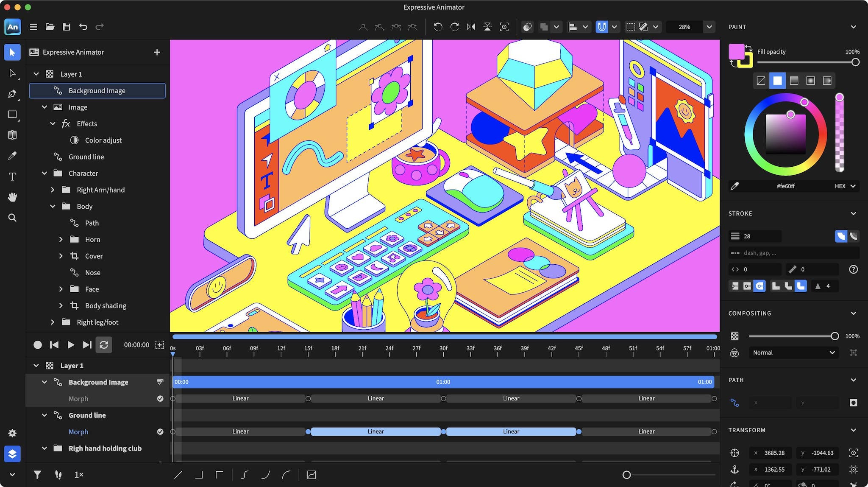The image size is (868, 487).
Task: Toggle the loop playback button
Action: click(x=104, y=345)
